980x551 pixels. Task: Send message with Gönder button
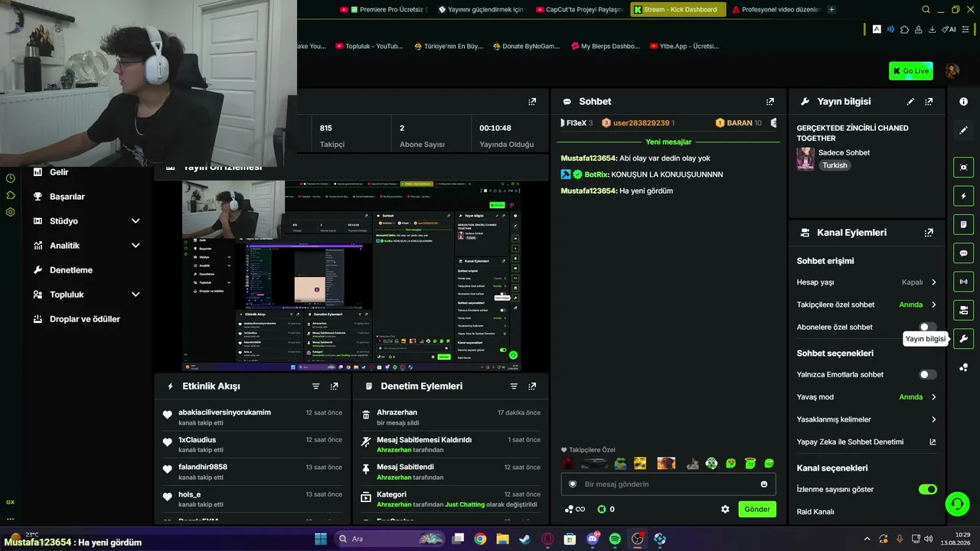(x=757, y=509)
